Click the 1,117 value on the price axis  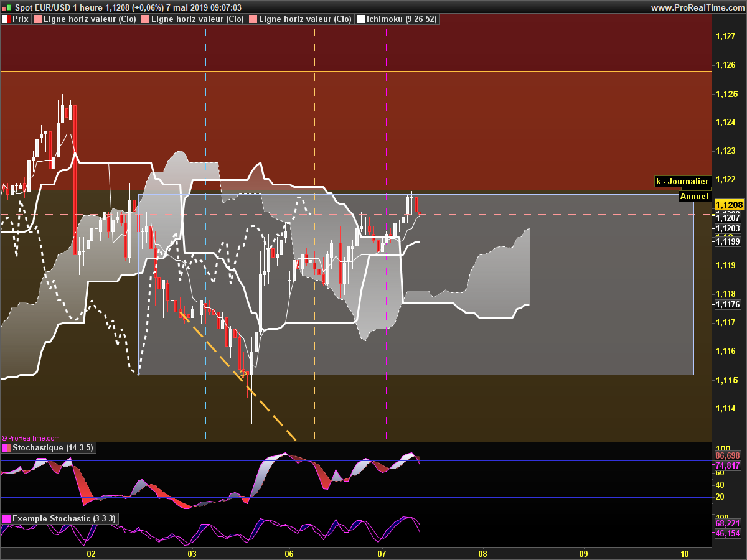(725, 323)
